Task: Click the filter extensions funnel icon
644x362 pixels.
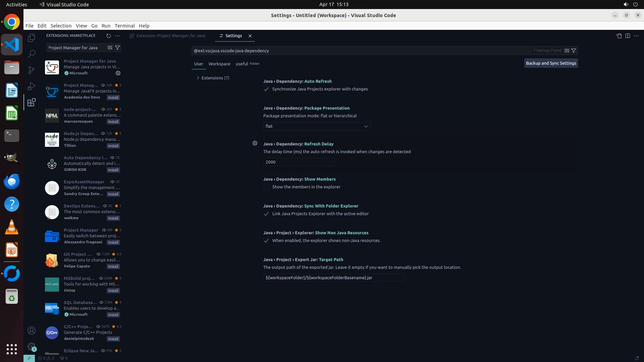Action: [x=117, y=48]
